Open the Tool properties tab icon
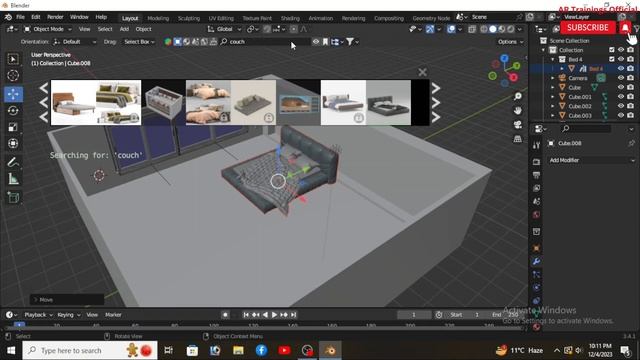This screenshot has height=360, width=640. pos(536,145)
